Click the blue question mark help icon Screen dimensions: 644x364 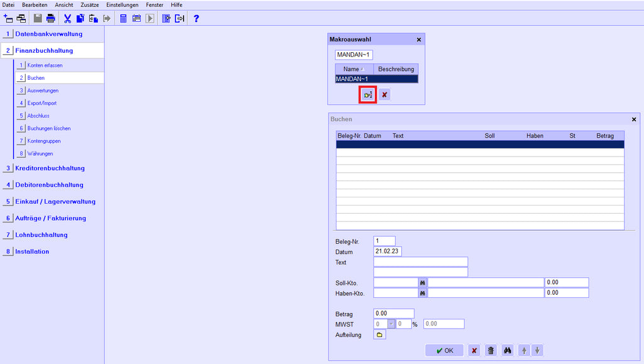pos(196,18)
